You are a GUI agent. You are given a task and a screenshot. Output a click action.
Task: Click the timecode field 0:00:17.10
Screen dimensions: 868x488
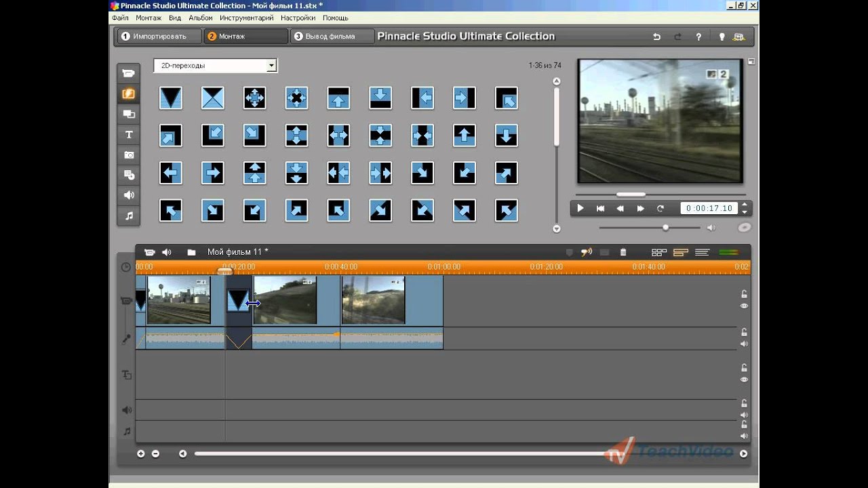coord(709,208)
